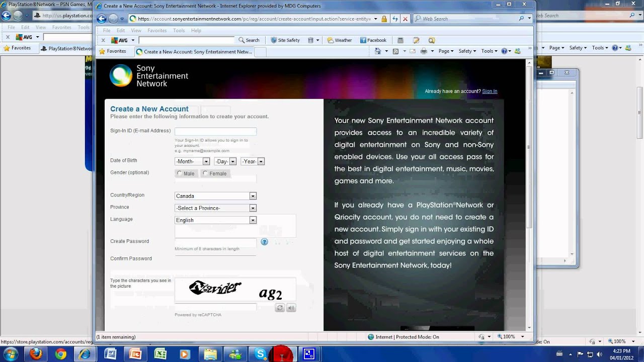The image size is (644, 362).
Task: Open Weather from AVG toolbar
Action: tap(340, 40)
